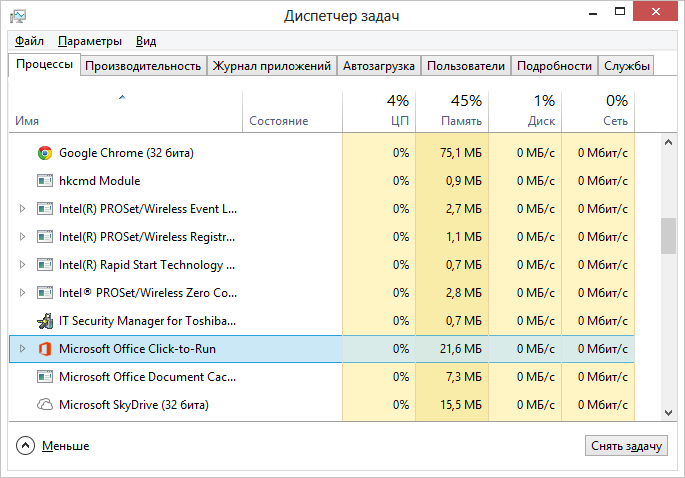The width and height of the screenshot is (685, 478).
Task: Expand Intel Rapid Start Technology process
Action: pyautogui.click(x=22, y=265)
